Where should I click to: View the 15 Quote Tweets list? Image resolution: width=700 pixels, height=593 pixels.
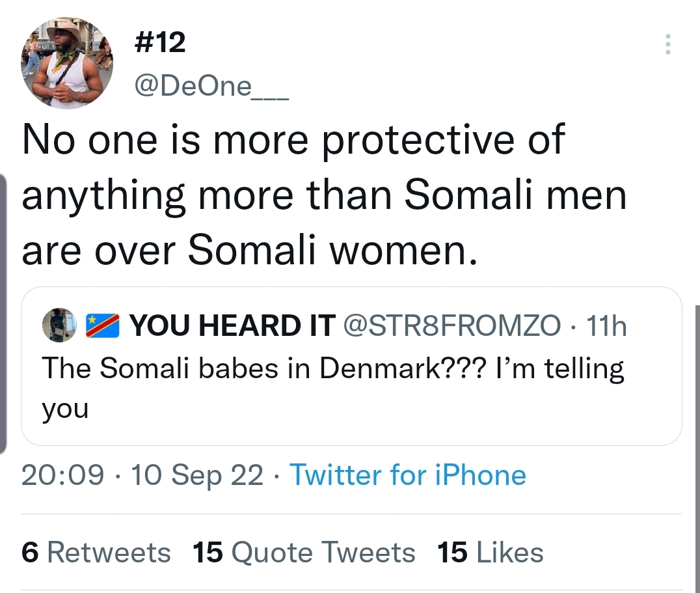tap(304, 553)
